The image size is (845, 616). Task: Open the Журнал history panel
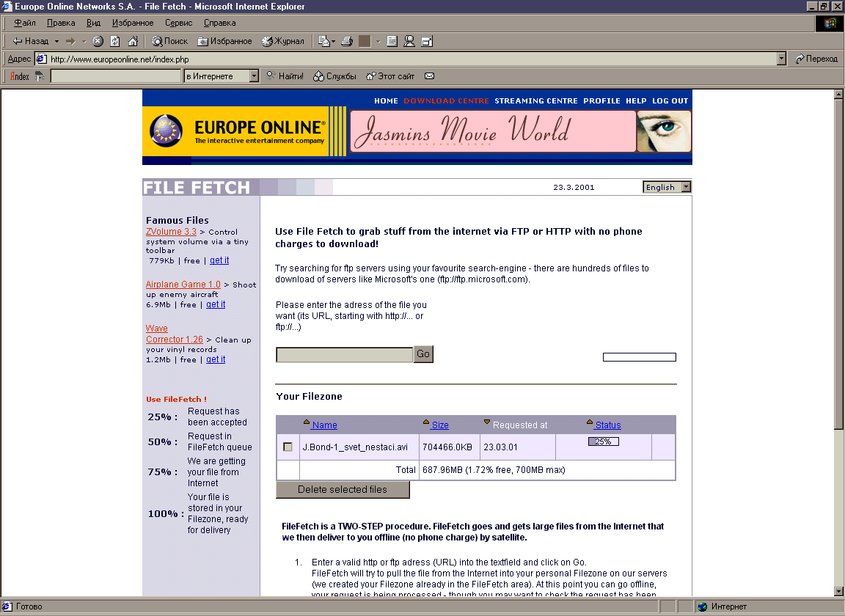283,41
